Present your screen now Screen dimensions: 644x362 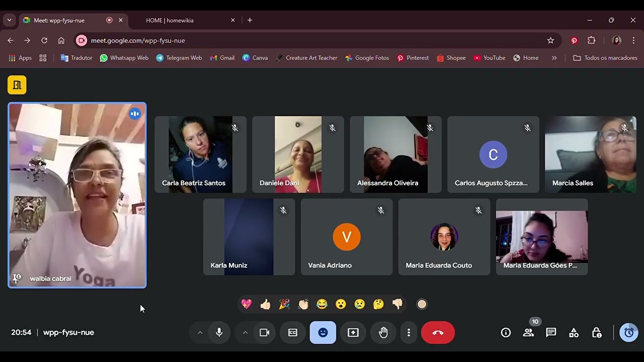tap(353, 332)
